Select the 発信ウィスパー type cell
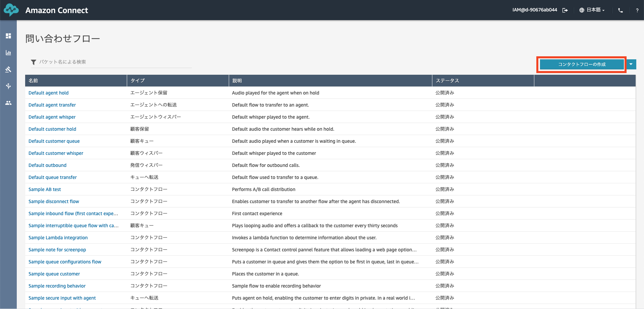Image resolution: width=644 pixels, height=309 pixels. (146, 165)
